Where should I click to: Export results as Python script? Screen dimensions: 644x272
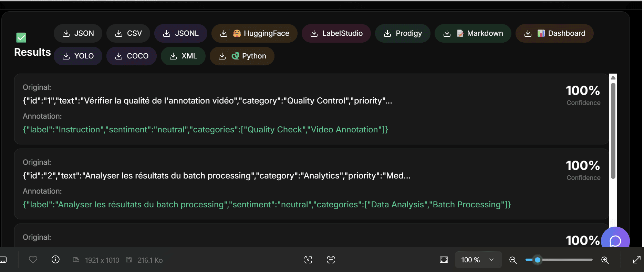pyautogui.click(x=242, y=56)
